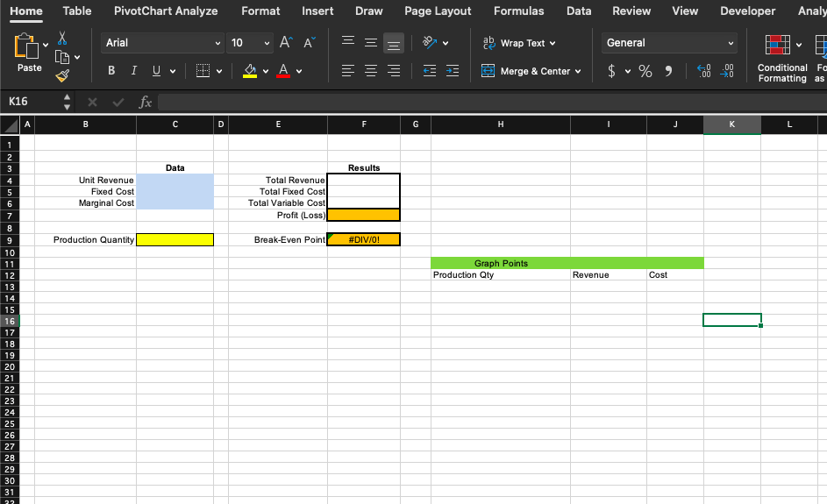Expand the Underline style arrow
827x504 pixels.
point(173,71)
